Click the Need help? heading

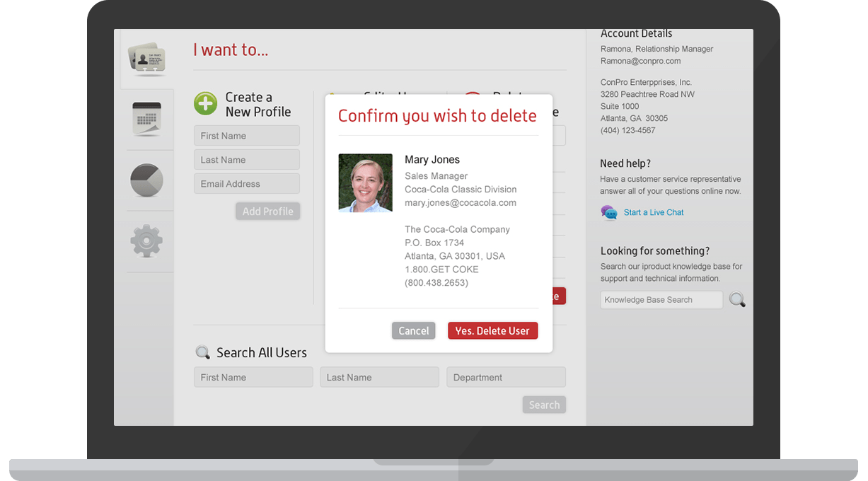(625, 163)
